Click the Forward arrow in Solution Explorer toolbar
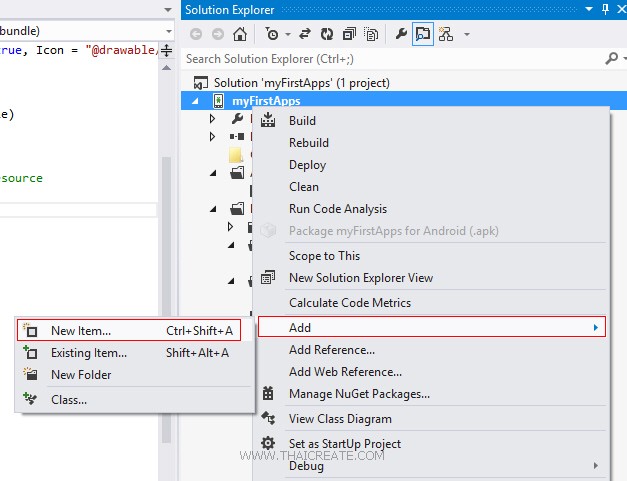The image size is (627, 481). (218, 34)
